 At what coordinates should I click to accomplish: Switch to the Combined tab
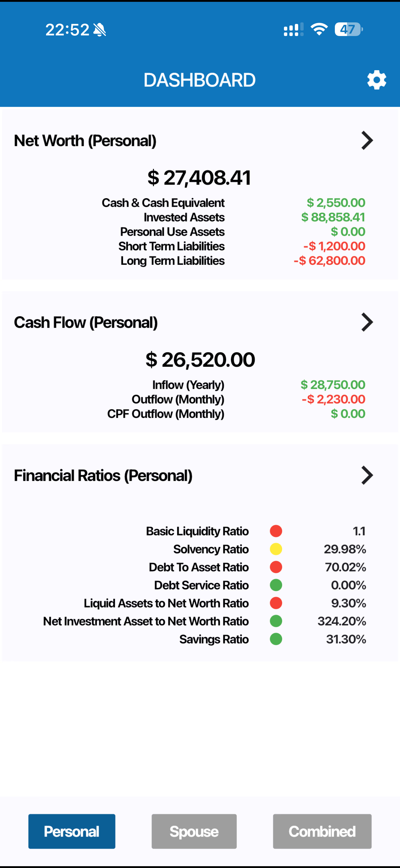click(322, 831)
